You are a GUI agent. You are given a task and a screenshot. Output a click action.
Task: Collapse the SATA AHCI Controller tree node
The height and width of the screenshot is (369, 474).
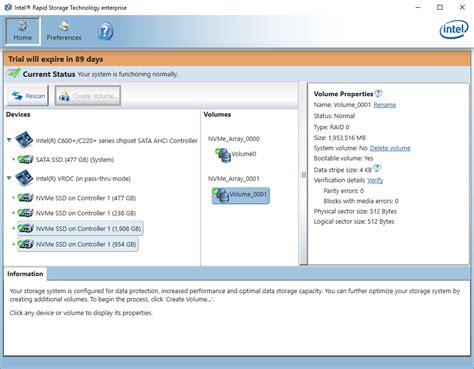(9, 140)
